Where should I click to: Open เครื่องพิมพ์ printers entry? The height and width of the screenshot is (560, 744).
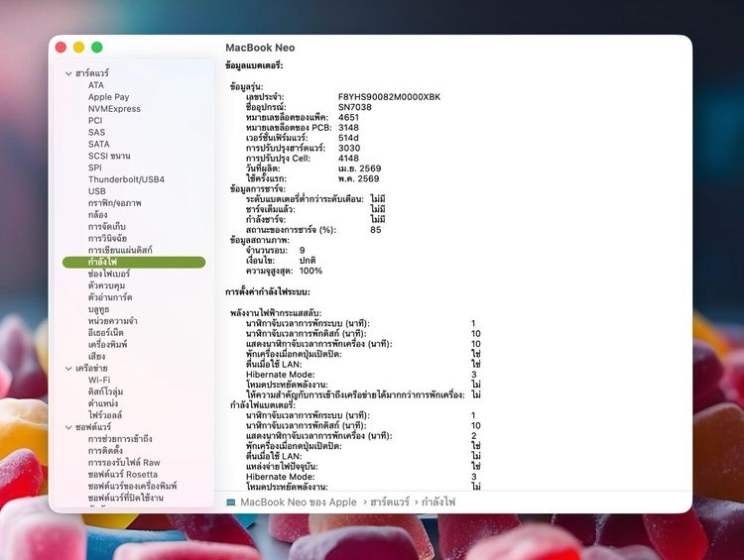tap(108, 345)
